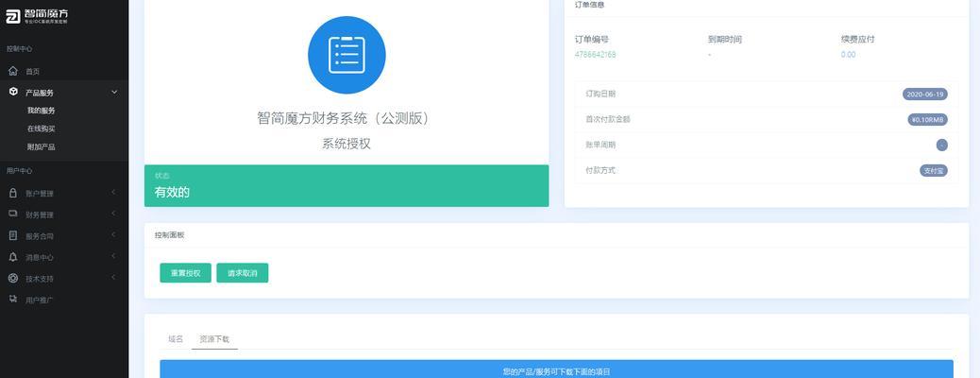Click the 智简魔方 logo
The image size is (980, 378).
(38, 16)
